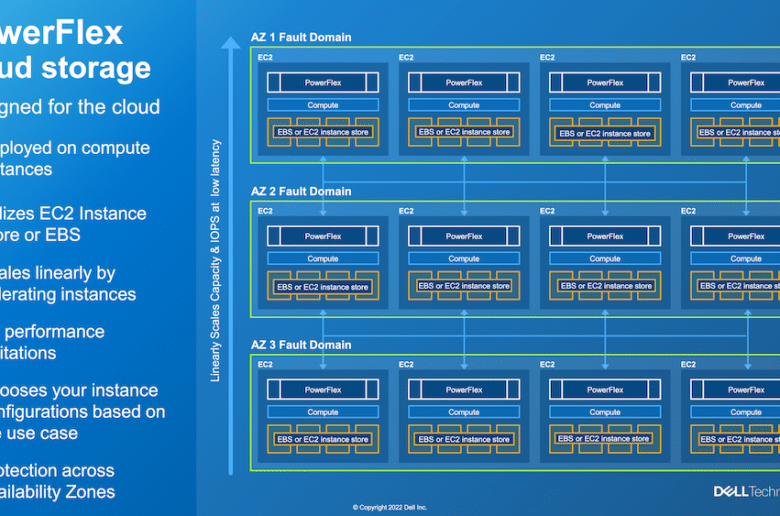
Task: Click the EC2 label of AZ 2's leftmost instance
Action: (x=265, y=211)
